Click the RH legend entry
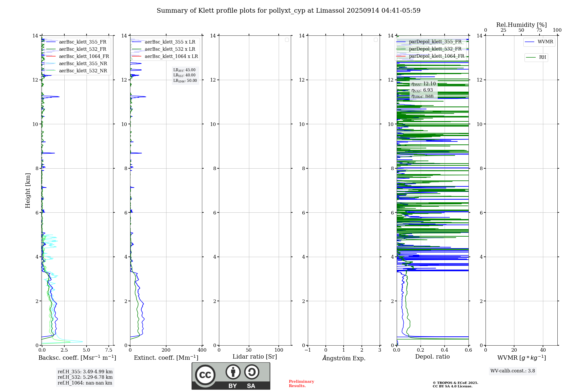This screenshot has height=392, width=577. [x=536, y=57]
